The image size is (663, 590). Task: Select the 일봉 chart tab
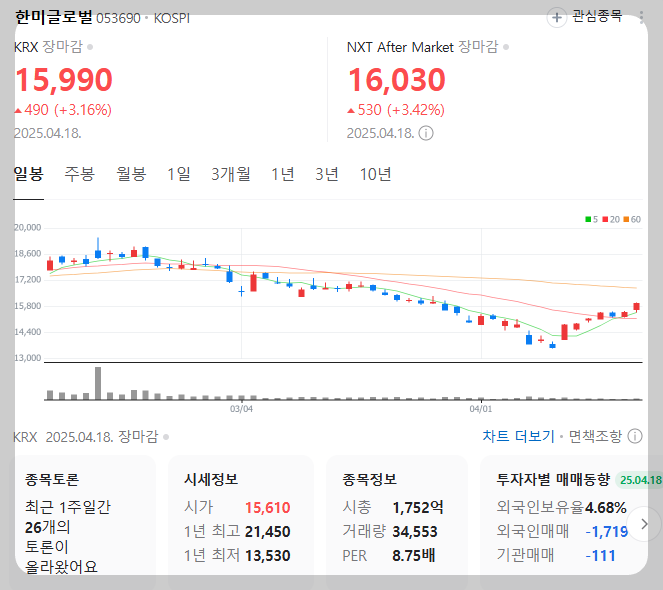[x=28, y=174]
